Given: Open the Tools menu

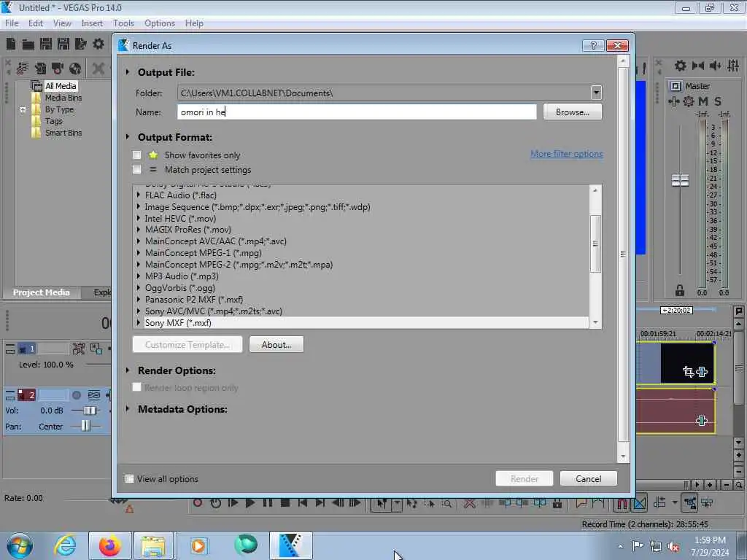Looking at the screenshot, I should (x=123, y=23).
